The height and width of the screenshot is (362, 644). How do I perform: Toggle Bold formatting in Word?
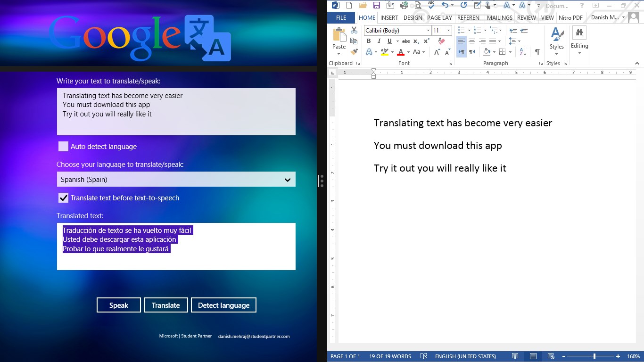(369, 41)
